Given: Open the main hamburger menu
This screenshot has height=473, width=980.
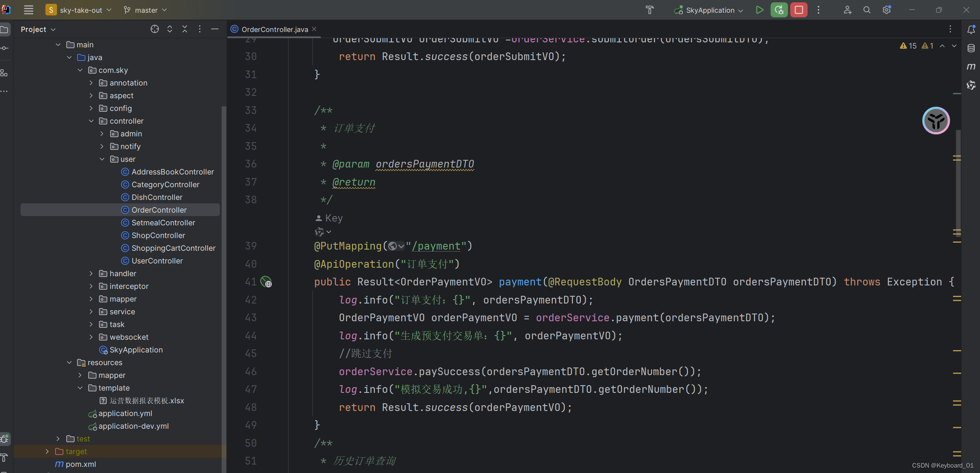Looking at the screenshot, I should (28, 10).
